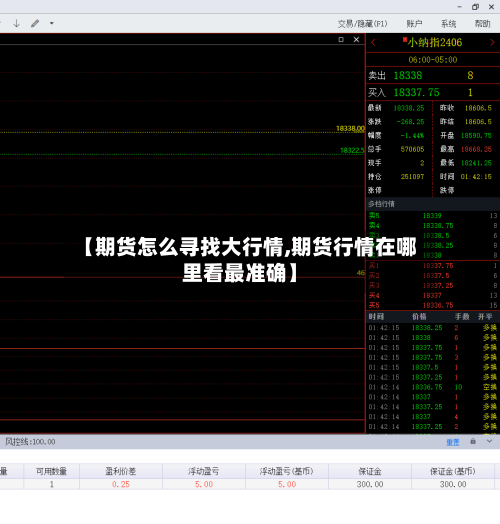Click the 手数 column header in ticks list
Screen dimensions: 500x524
point(462,317)
